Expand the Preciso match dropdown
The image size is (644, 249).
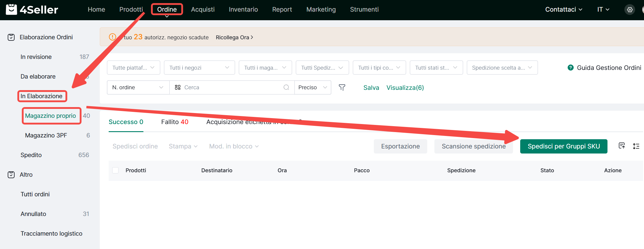[x=313, y=87]
